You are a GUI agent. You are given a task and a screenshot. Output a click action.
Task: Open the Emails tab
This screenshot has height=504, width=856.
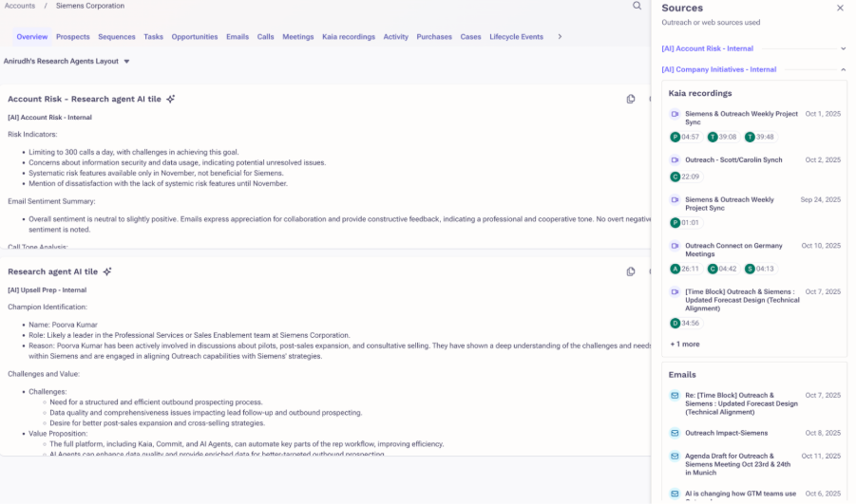(x=238, y=37)
